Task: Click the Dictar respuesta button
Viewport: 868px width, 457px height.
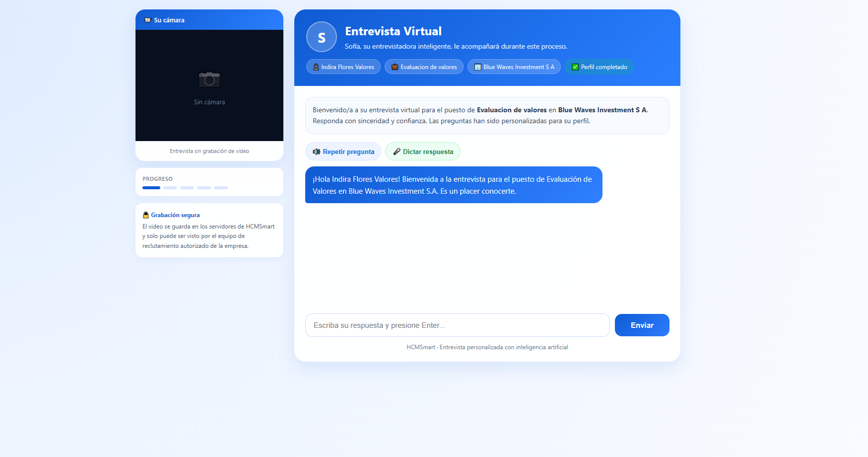Action: (423, 152)
